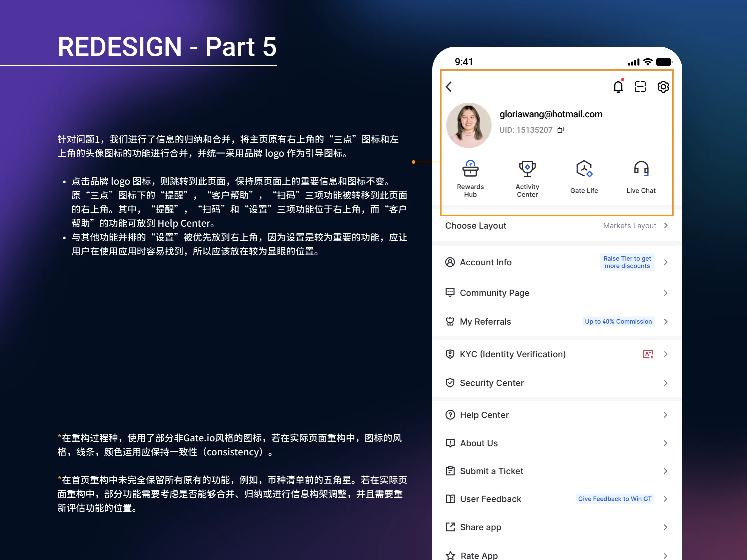
Task: Click the Activity Center label
Action: click(527, 191)
